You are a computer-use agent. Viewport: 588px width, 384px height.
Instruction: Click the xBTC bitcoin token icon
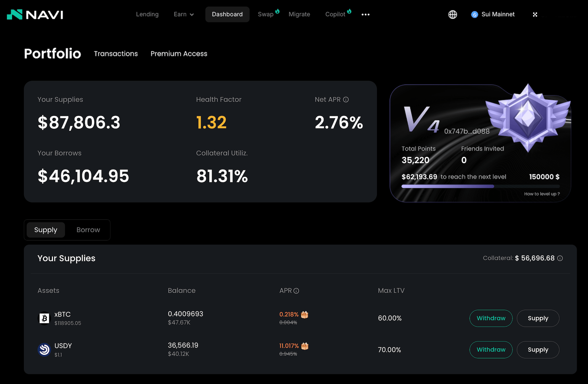[x=44, y=318]
